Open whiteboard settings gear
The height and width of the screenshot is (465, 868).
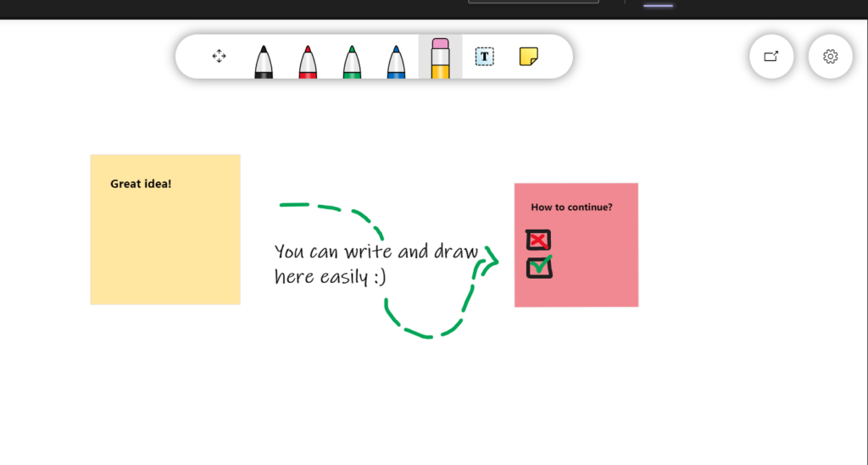pyautogui.click(x=830, y=57)
